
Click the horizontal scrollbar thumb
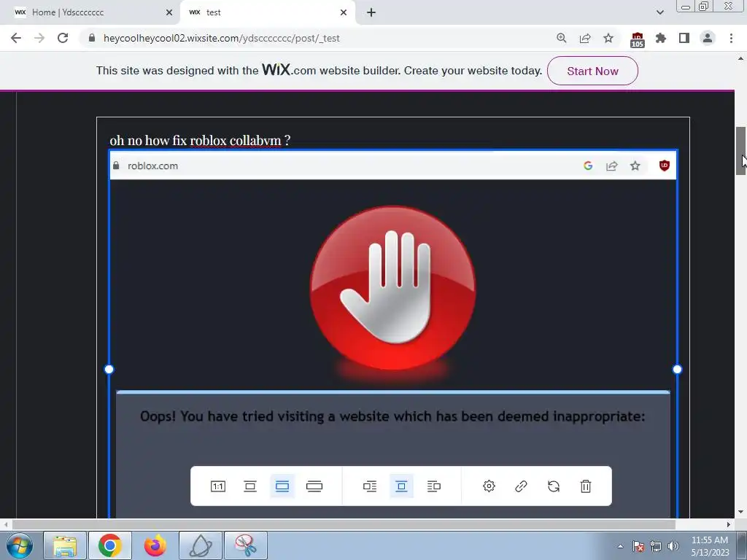pos(344,524)
